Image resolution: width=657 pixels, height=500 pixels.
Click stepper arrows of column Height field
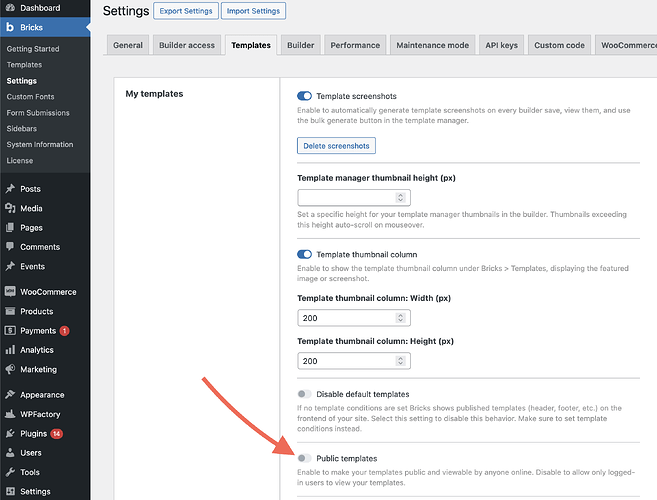pyautogui.click(x=401, y=361)
